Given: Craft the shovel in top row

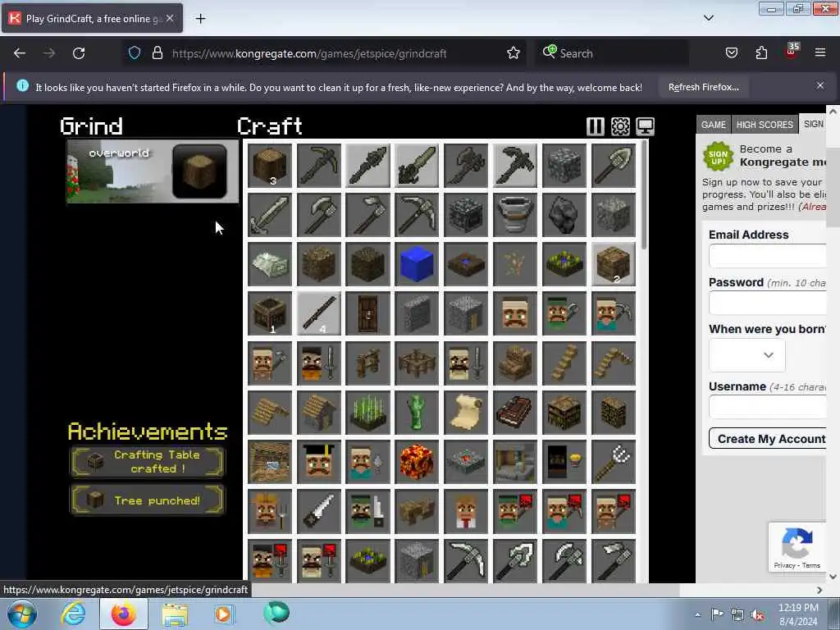Looking at the screenshot, I should click(614, 166).
